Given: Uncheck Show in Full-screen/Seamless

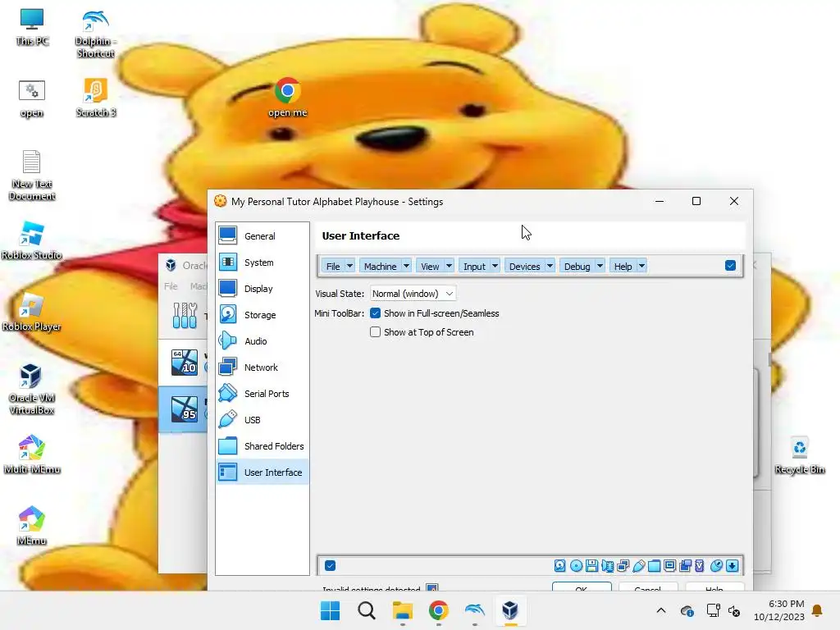Looking at the screenshot, I should (375, 313).
